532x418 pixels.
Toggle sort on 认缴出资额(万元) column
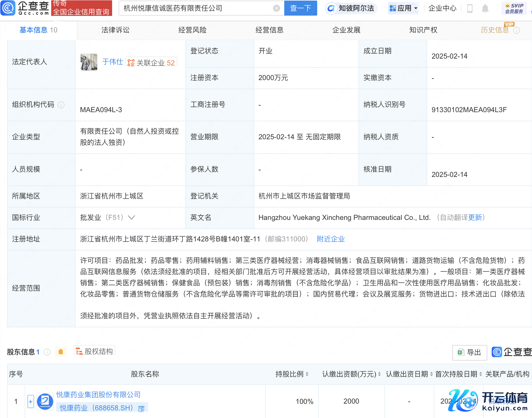pos(379,374)
